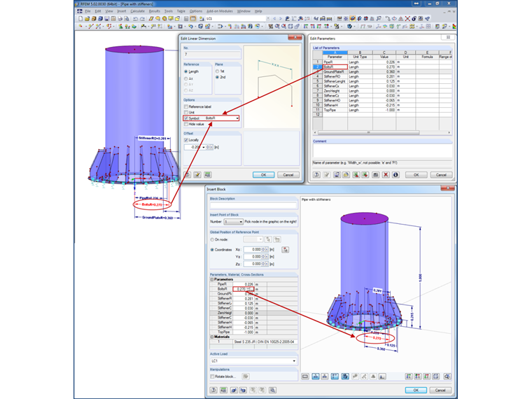Viewport: 532px width, 399px height.
Task: Click zoom icon at bottom of Insert Block
Action: point(272,390)
